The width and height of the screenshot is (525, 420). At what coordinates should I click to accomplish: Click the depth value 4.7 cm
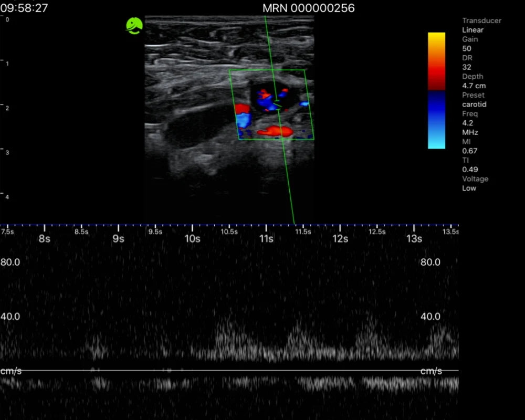[474, 86]
